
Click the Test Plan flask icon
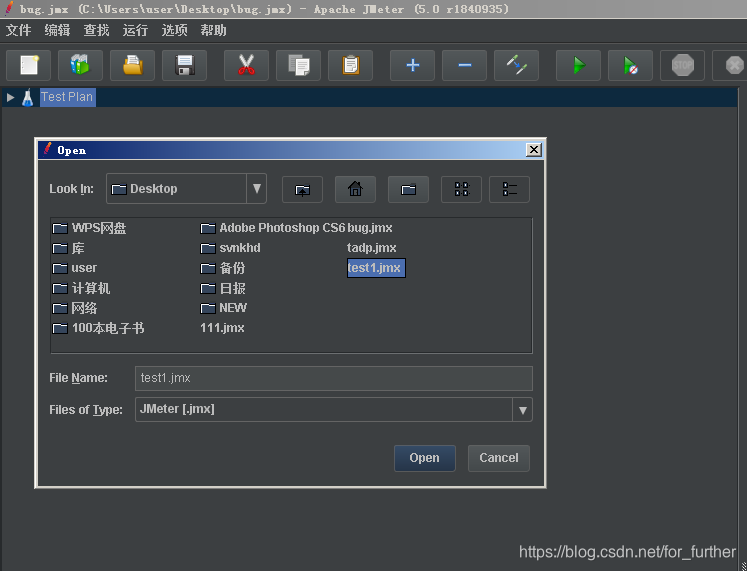point(28,97)
